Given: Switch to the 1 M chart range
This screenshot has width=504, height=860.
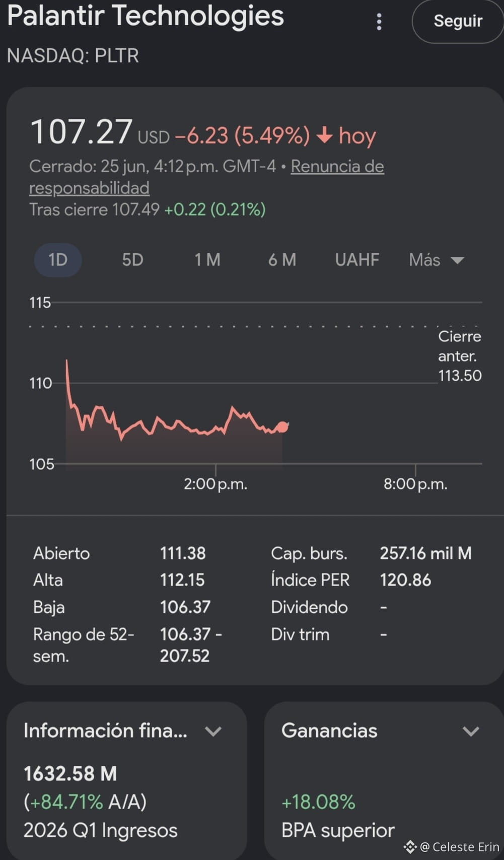Looking at the screenshot, I should (x=207, y=260).
